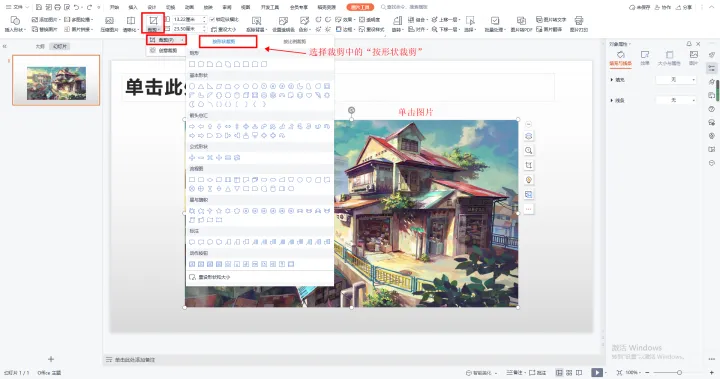Click the 协作 (Collaborate) button
The width and height of the screenshot is (720, 379).
click(663, 7)
